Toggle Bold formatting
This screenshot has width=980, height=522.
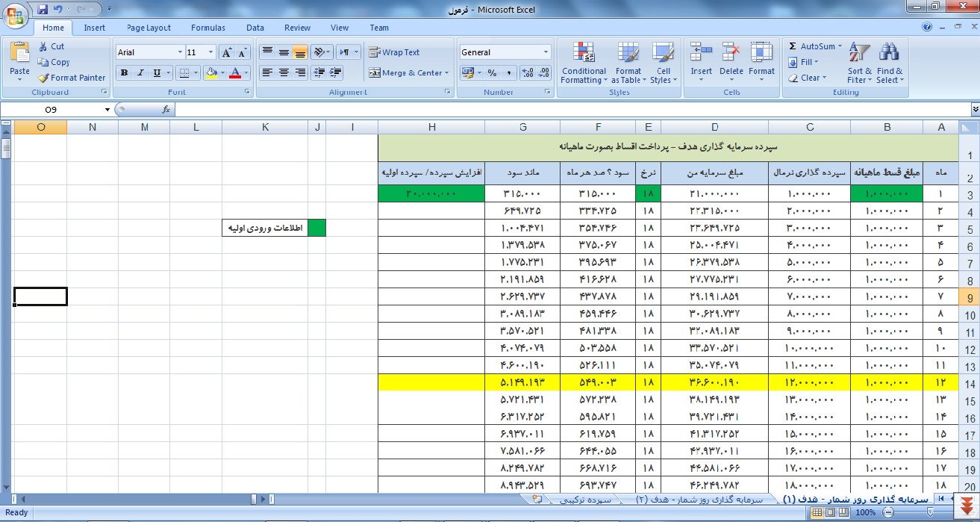(x=124, y=73)
